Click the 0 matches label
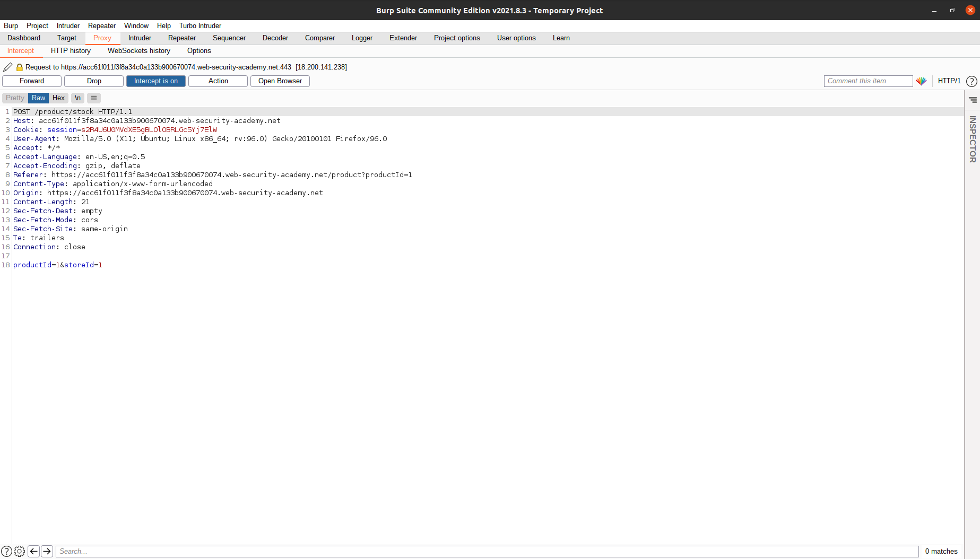980x559 pixels. pyautogui.click(x=941, y=552)
